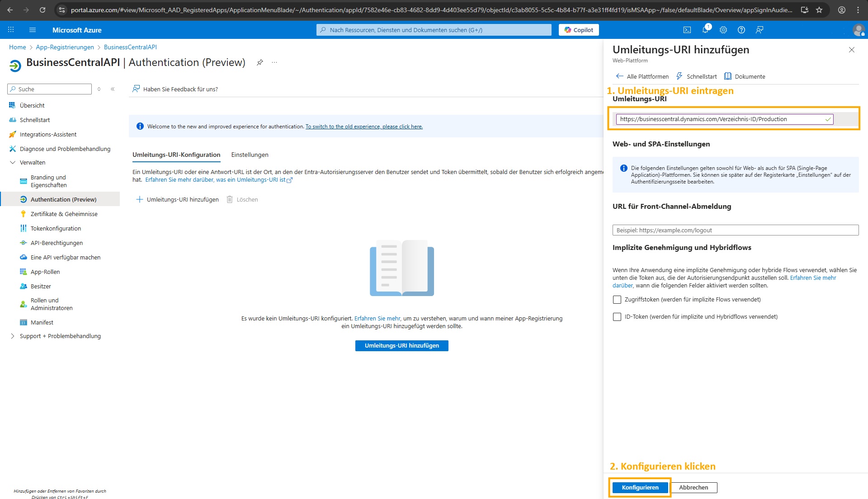
Task: Go to Home breadcrumb
Action: [x=17, y=47]
